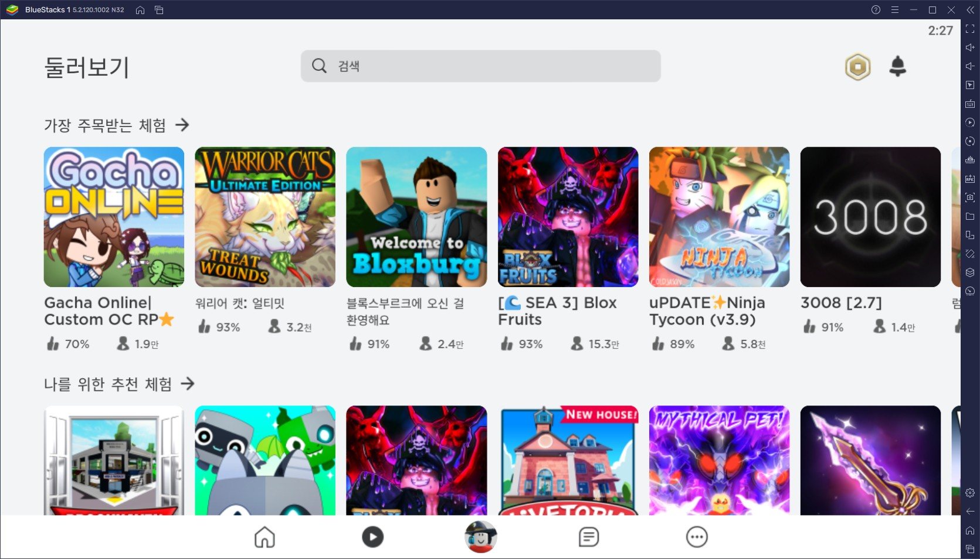Open the Mythical Pet thumbnail
Viewport: 980px width, 559px height.
[719, 461]
